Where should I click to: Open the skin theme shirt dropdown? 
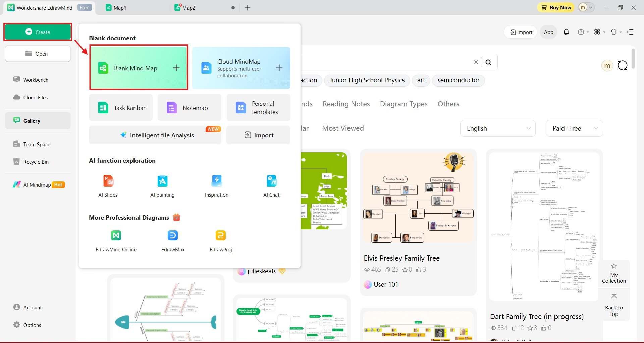click(x=616, y=32)
